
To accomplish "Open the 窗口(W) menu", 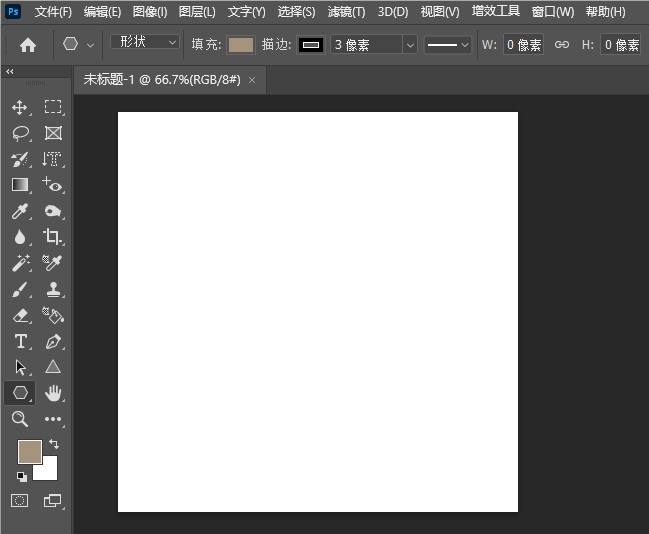I will pyautogui.click(x=553, y=12).
